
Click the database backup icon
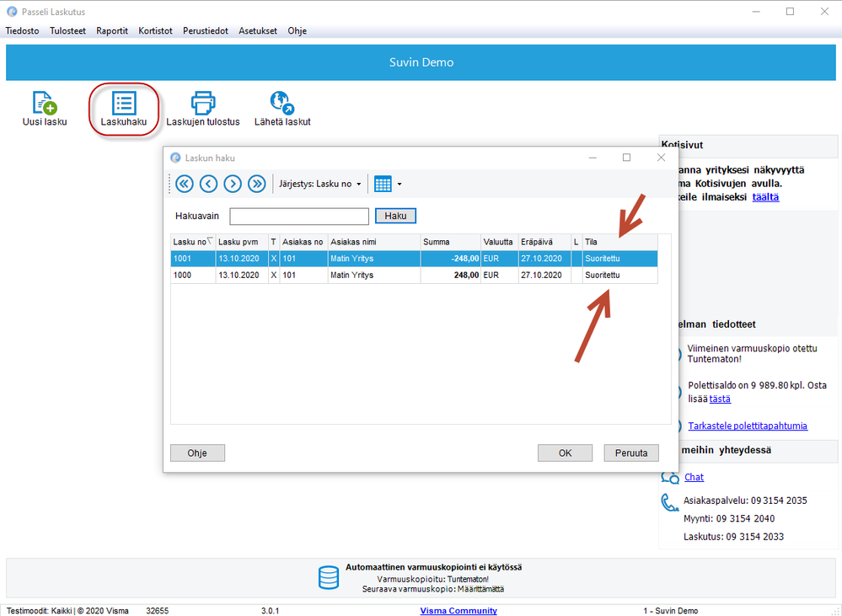pos(329,578)
